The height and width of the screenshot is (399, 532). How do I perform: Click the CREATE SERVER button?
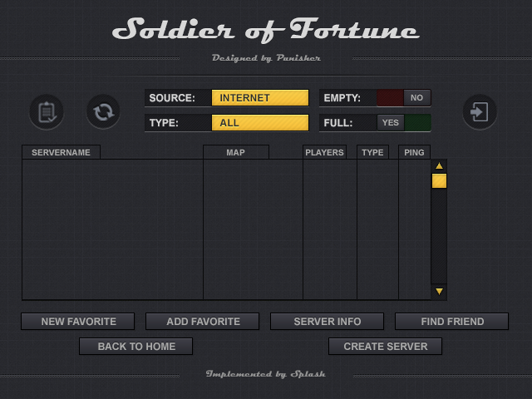(x=385, y=347)
